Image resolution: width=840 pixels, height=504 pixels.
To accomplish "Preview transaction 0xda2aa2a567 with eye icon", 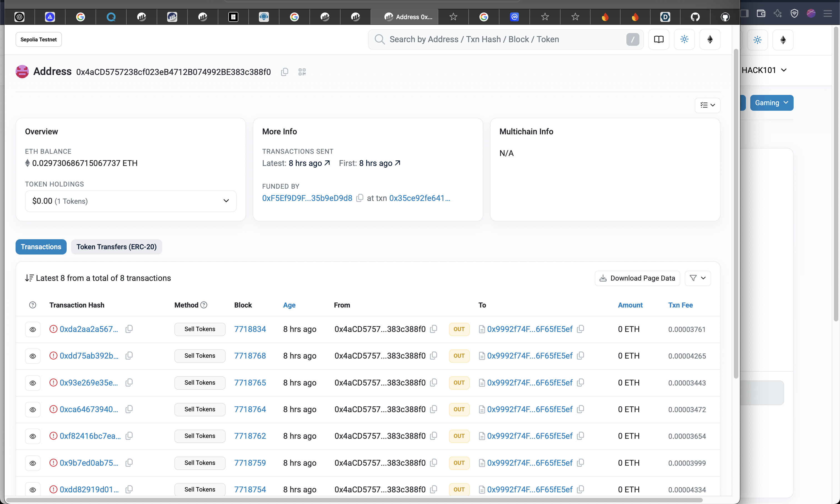I will [x=32, y=329].
